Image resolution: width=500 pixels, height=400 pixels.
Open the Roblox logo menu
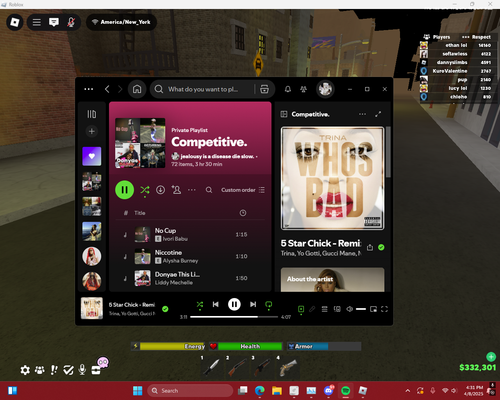point(15,22)
